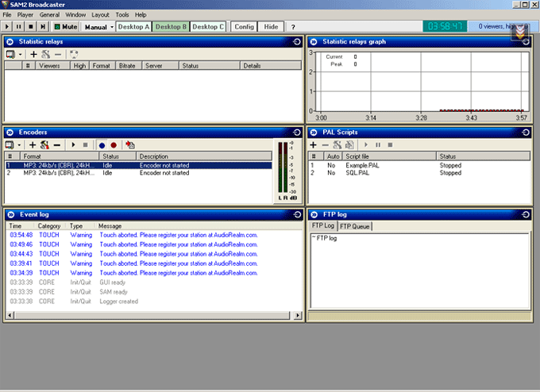Click the encoder archive icon with red arrow
540x392 pixels.
click(x=130, y=145)
